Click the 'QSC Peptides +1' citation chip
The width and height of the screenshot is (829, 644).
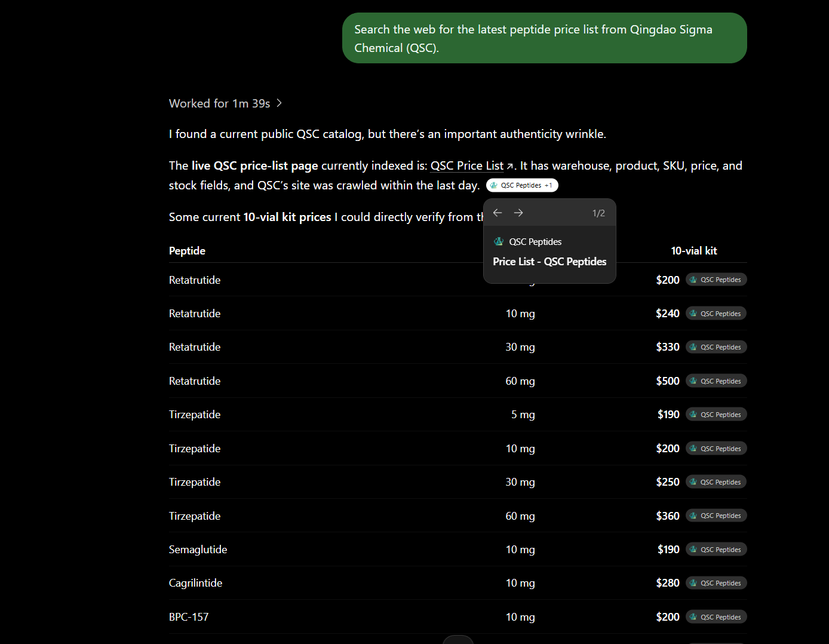[x=522, y=185]
